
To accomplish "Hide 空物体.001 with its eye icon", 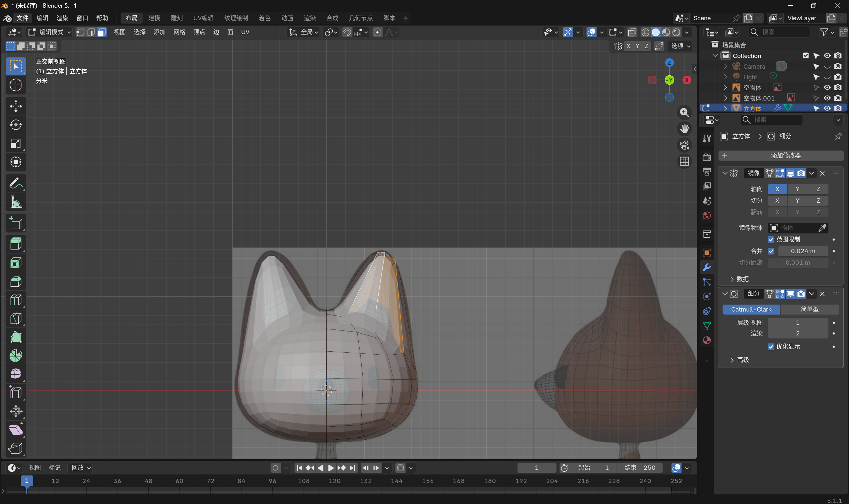I will point(827,98).
